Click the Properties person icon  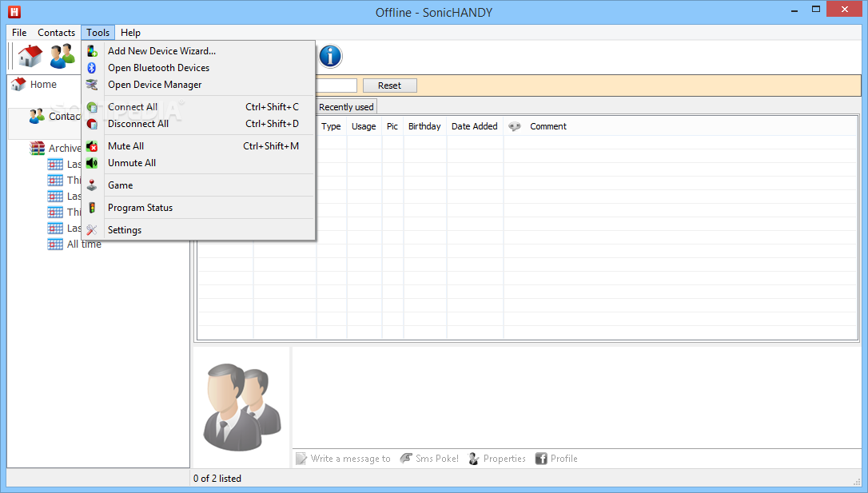tap(474, 458)
